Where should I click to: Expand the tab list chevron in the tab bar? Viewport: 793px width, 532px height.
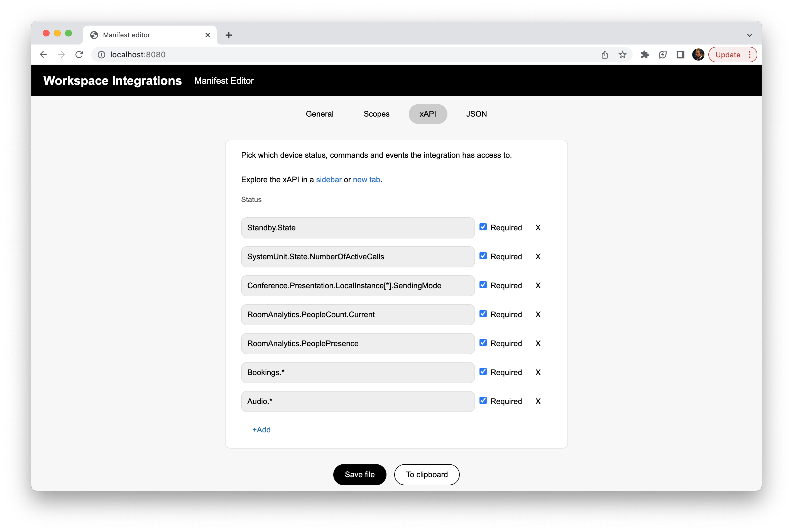(749, 35)
